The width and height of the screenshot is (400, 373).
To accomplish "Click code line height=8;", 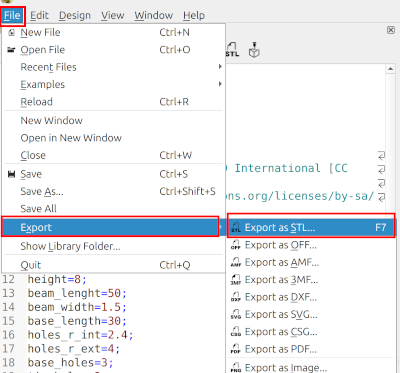I will (x=57, y=279).
